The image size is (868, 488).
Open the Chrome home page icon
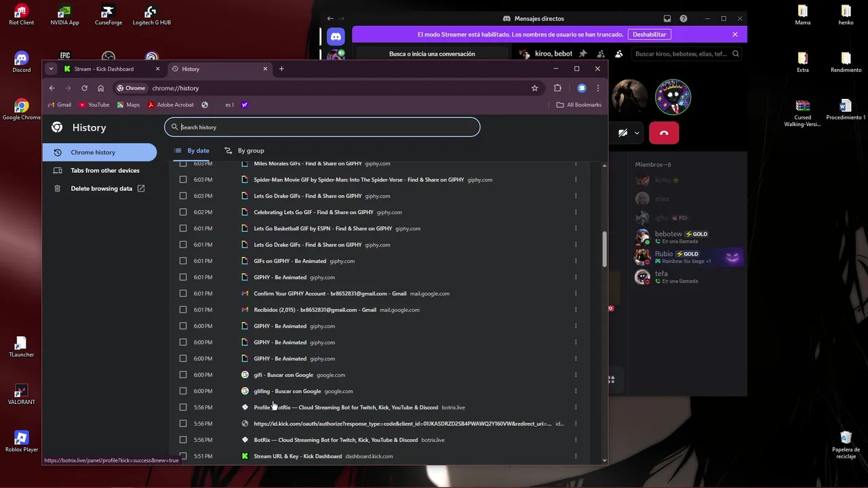coord(100,88)
